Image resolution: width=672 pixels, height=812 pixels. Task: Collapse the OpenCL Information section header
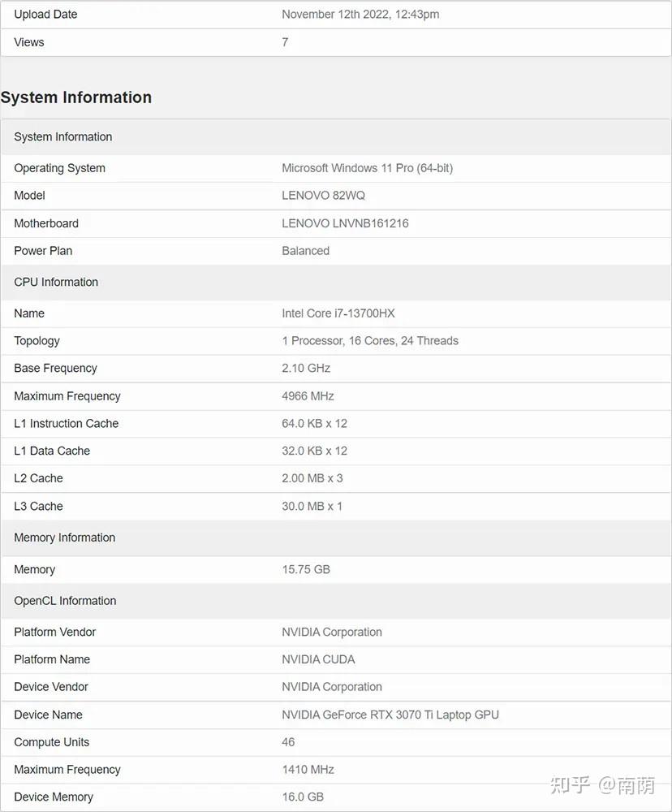[65, 601]
